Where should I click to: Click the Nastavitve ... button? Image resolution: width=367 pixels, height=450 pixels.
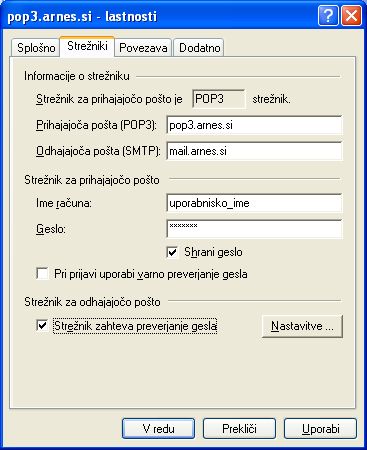(302, 326)
